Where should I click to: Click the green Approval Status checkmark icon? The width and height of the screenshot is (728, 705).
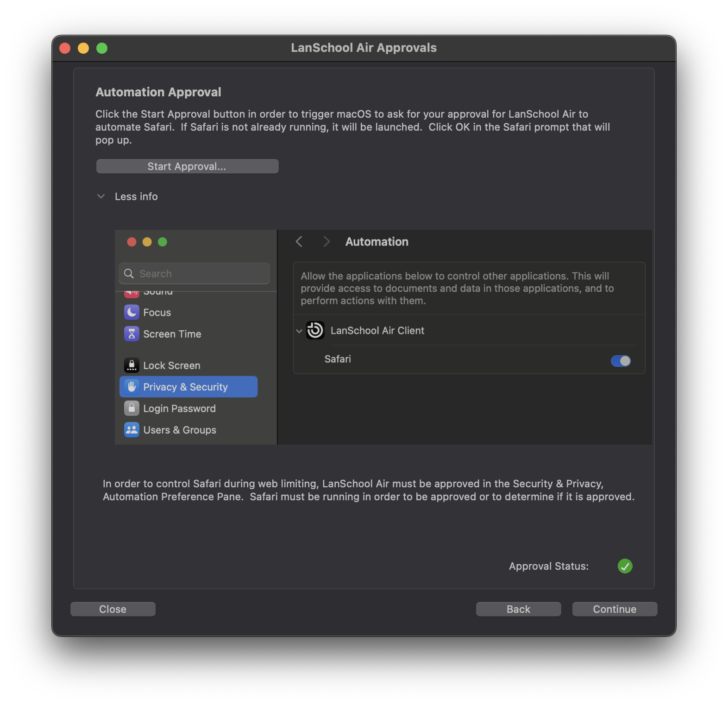click(x=625, y=566)
